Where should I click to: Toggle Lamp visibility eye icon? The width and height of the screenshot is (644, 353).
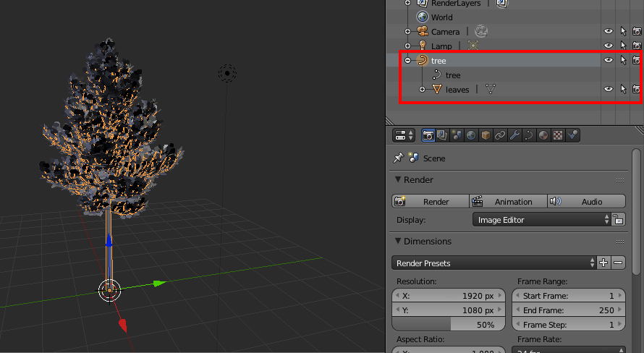click(609, 46)
